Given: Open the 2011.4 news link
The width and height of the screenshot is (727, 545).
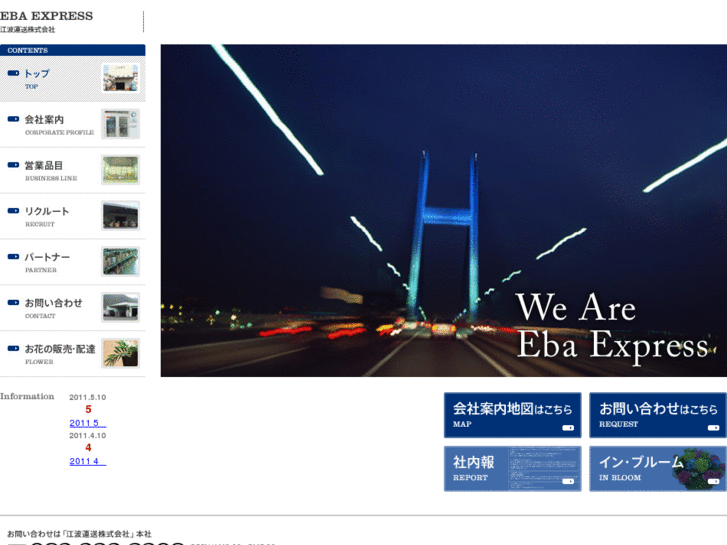Looking at the screenshot, I should pyautogui.click(x=88, y=462).
